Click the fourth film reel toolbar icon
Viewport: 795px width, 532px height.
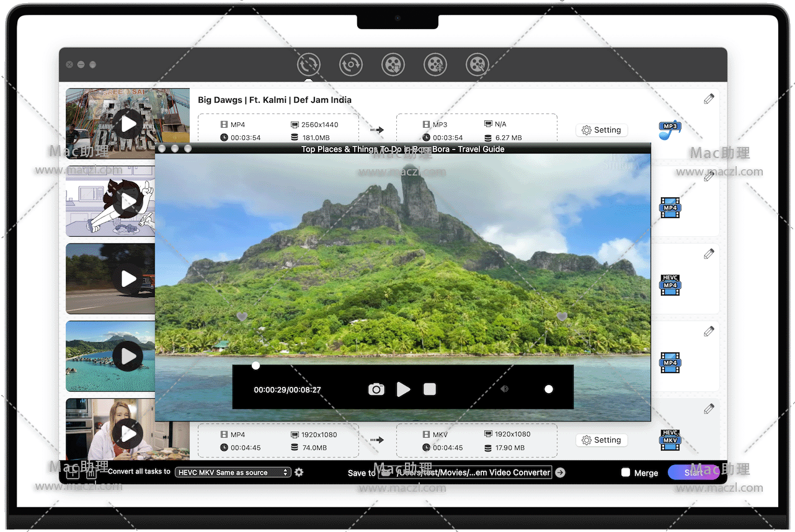click(435, 64)
